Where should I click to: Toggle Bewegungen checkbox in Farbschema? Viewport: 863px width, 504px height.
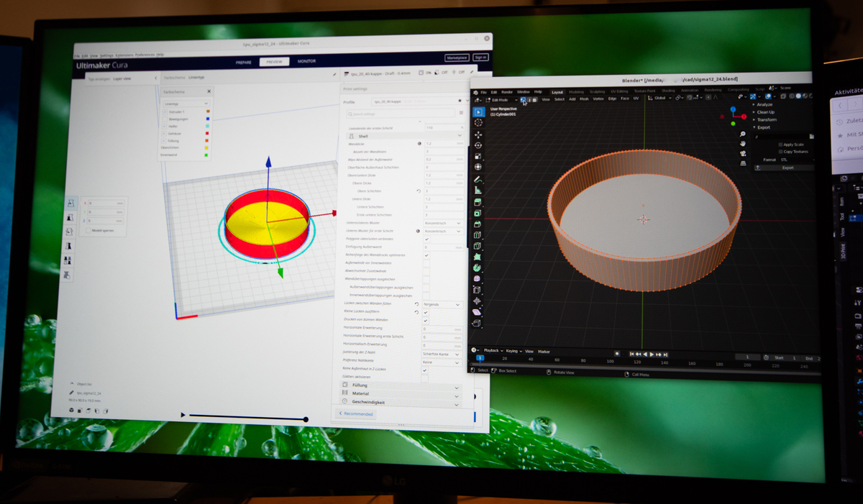165,119
